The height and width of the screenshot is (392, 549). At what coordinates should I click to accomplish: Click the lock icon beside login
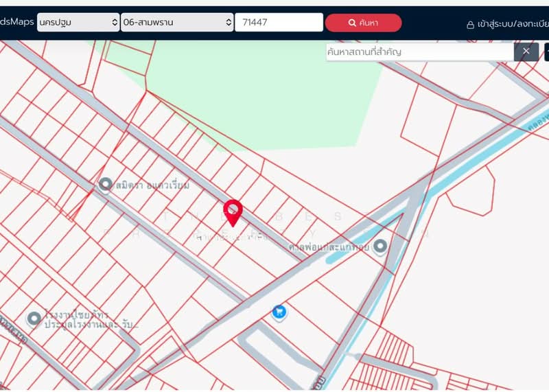tap(470, 24)
